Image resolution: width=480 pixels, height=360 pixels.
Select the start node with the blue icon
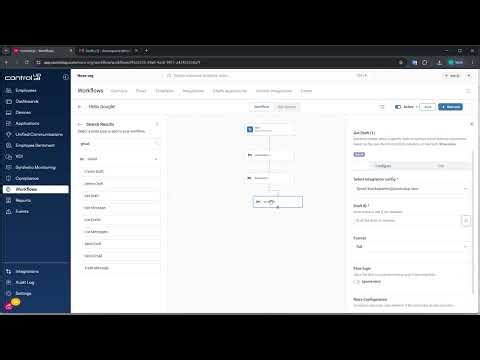(270, 129)
